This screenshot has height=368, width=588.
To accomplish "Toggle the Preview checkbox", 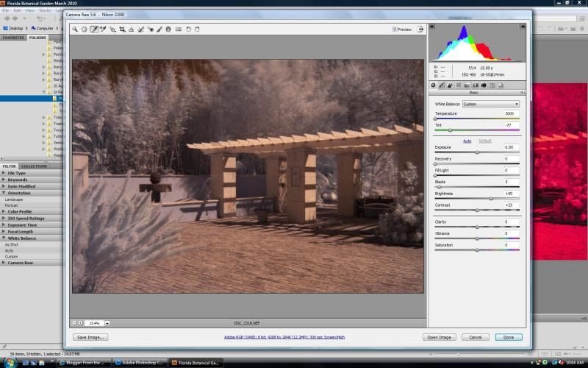I will [395, 29].
